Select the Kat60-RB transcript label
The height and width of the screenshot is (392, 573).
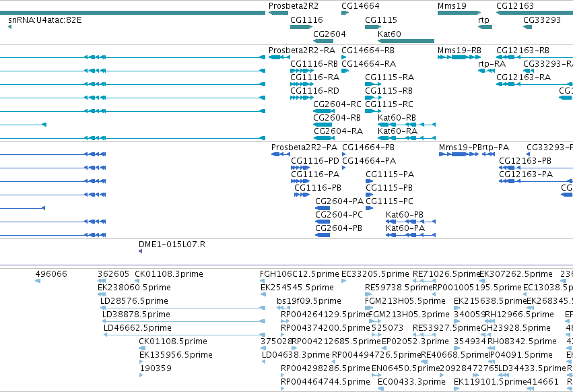[x=397, y=117]
